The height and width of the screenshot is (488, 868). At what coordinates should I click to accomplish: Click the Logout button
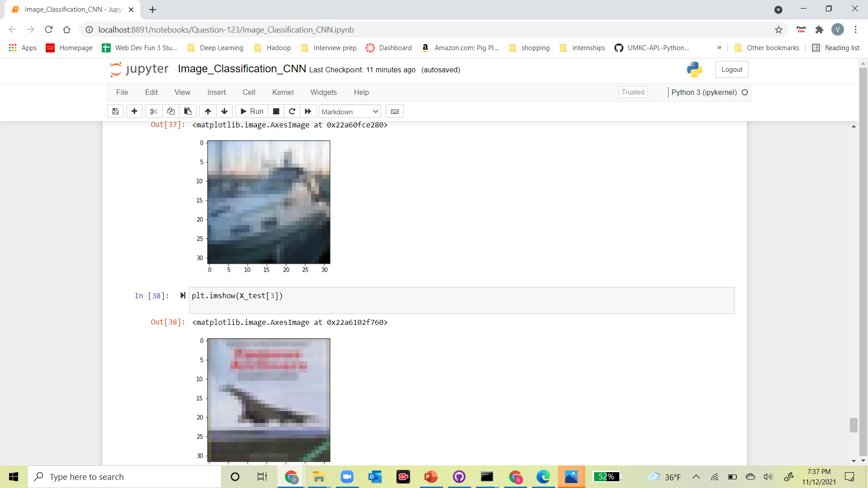(731, 70)
